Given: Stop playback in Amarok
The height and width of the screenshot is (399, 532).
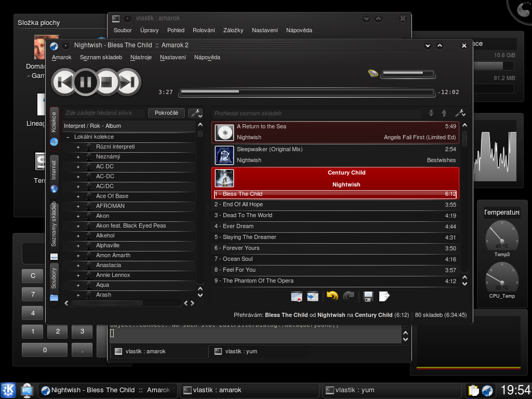Looking at the screenshot, I should click(107, 82).
